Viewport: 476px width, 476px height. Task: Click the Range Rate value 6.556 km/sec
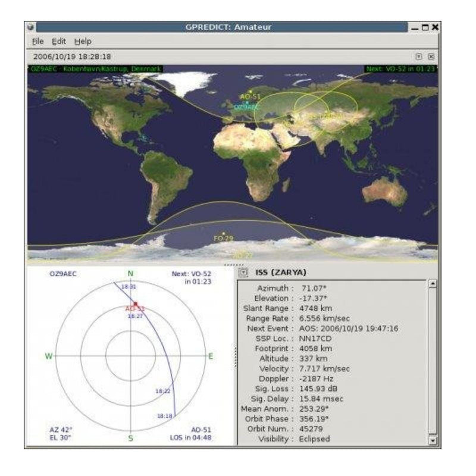[x=324, y=318]
